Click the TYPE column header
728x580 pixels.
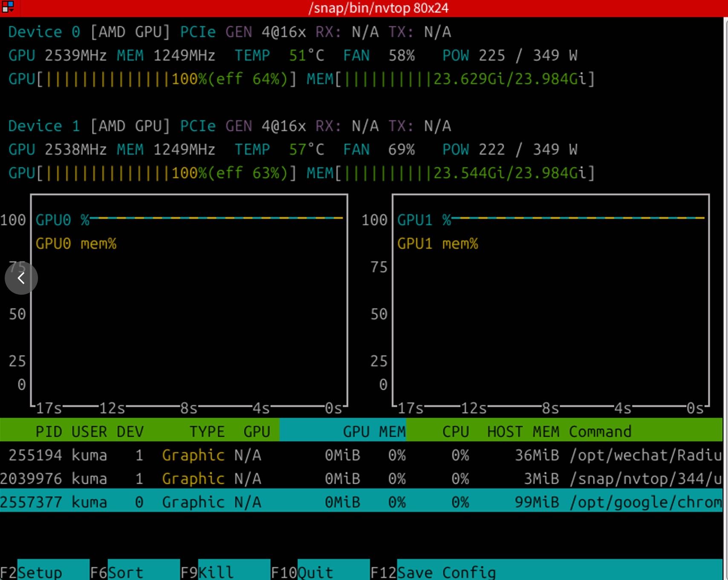click(x=207, y=432)
